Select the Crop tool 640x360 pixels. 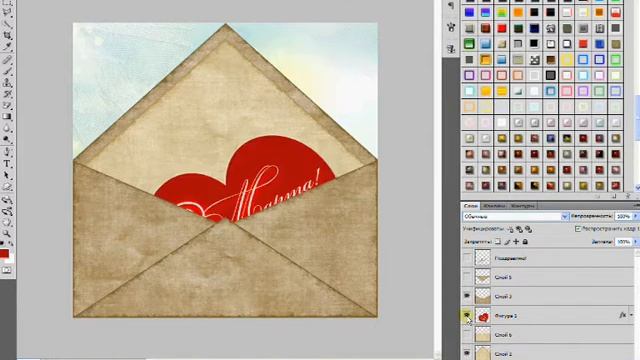[7, 35]
